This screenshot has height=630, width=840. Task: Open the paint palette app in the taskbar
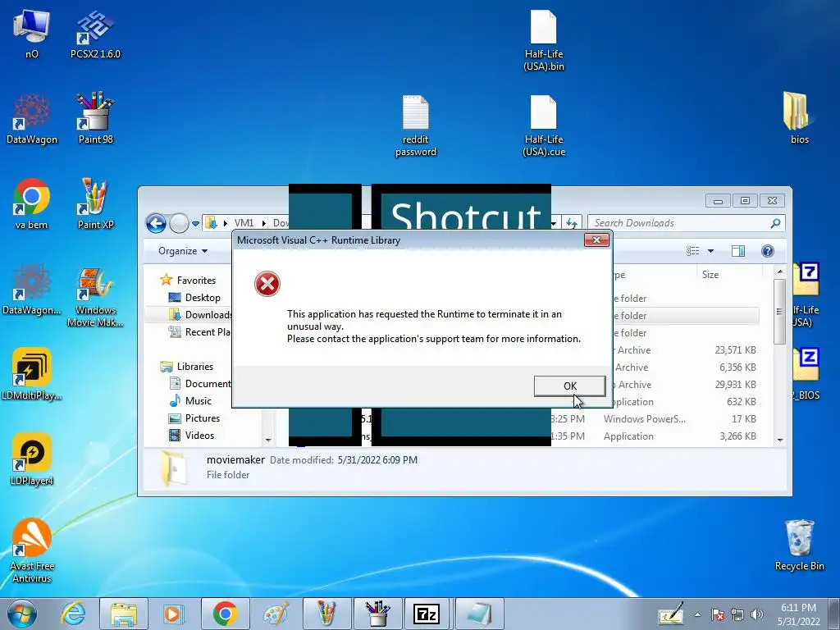(276, 614)
